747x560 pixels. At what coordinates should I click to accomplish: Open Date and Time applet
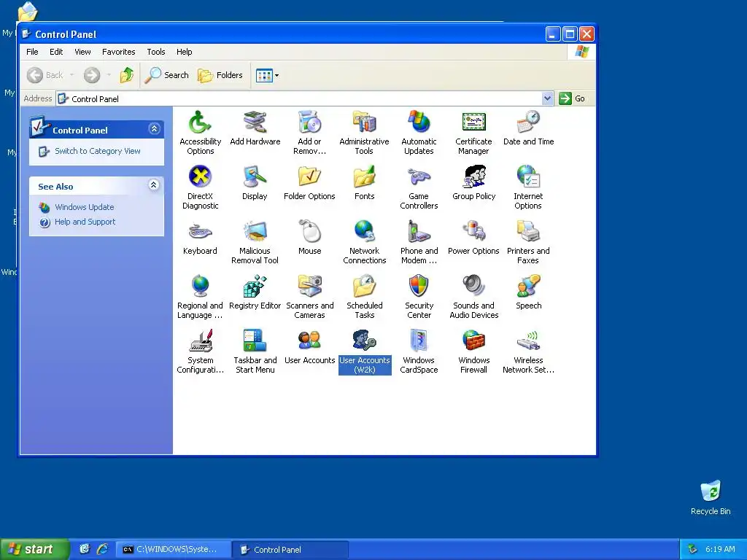pyautogui.click(x=528, y=122)
